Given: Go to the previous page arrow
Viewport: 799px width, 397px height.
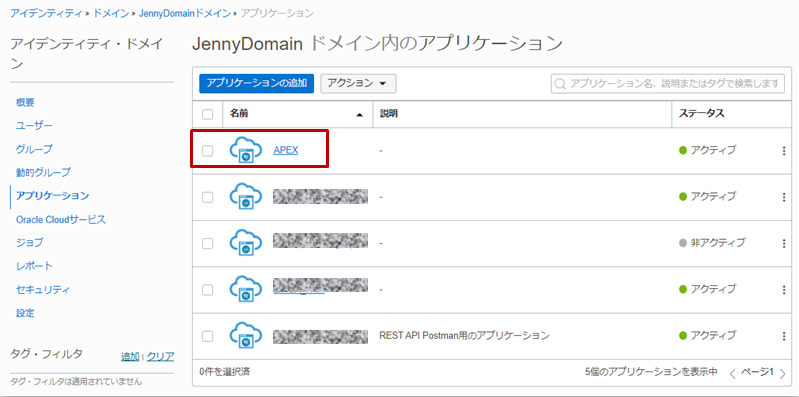Looking at the screenshot, I should [x=733, y=373].
